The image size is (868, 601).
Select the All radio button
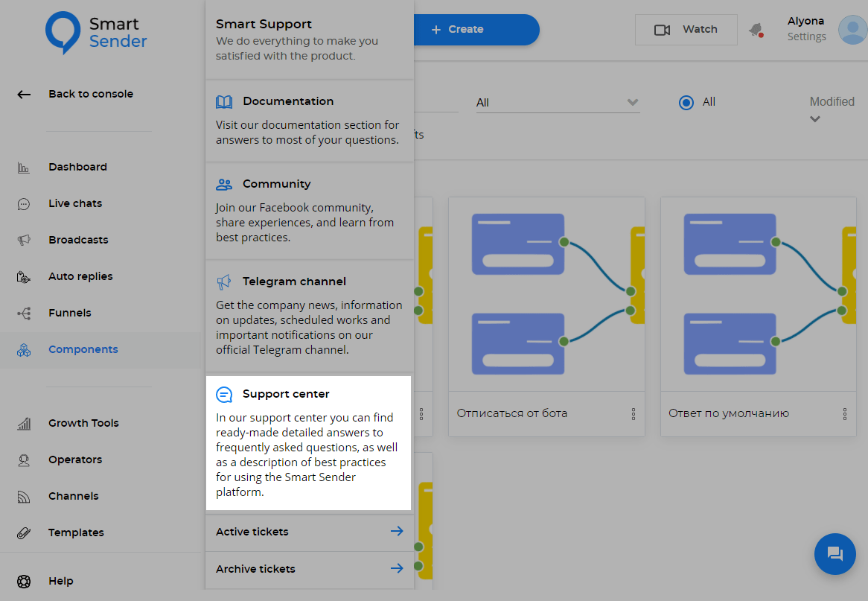[x=686, y=103]
